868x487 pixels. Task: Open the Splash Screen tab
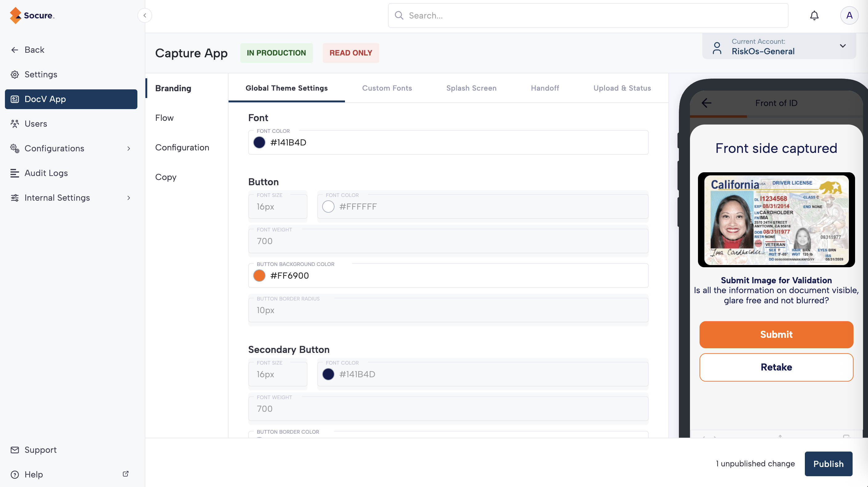point(471,88)
